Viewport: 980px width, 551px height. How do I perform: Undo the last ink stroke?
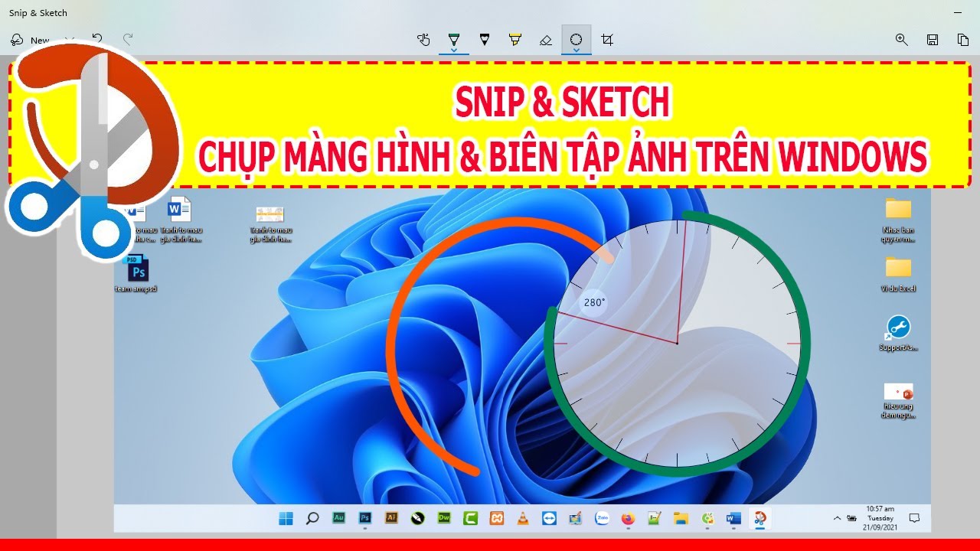97,38
